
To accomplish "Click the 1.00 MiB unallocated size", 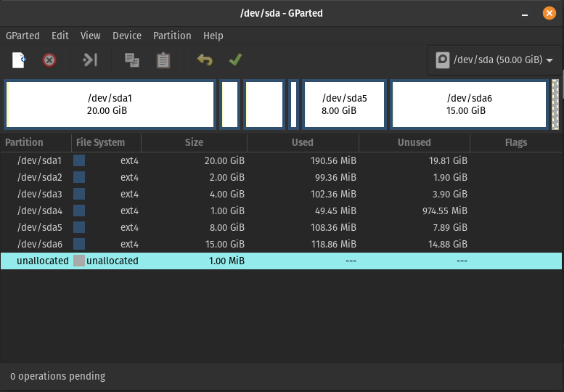I will [x=226, y=261].
